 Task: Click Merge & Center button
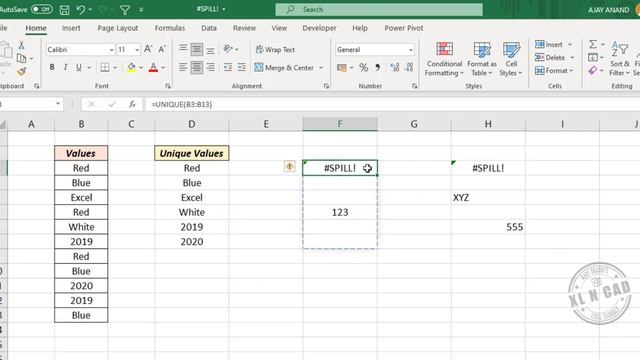284,68
